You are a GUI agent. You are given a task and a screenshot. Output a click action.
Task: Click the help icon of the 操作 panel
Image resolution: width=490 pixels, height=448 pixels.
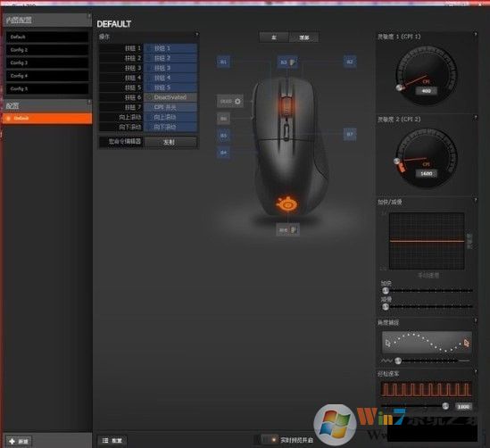pos(196,34)
